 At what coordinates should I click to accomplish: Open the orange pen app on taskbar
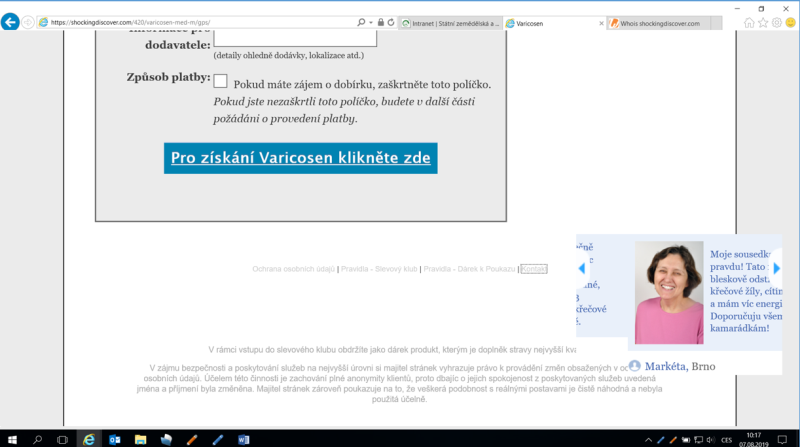click(x=192, y=439)
